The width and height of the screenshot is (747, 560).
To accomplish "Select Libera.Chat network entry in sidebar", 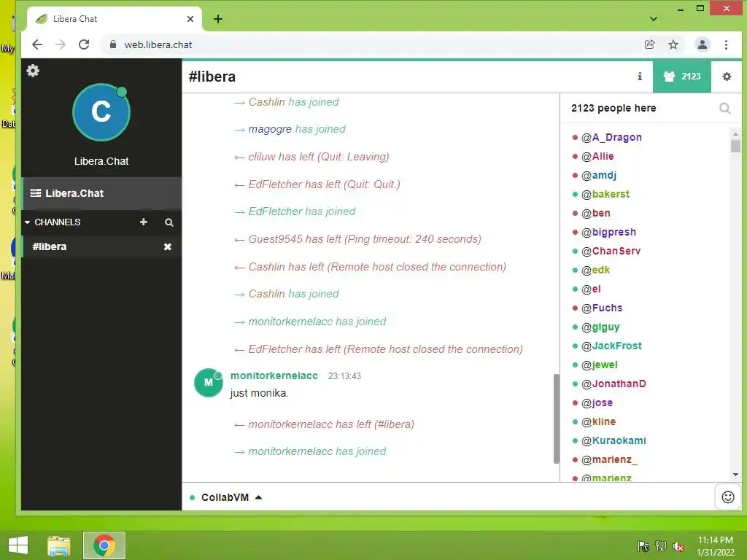I will pos(101,193).
